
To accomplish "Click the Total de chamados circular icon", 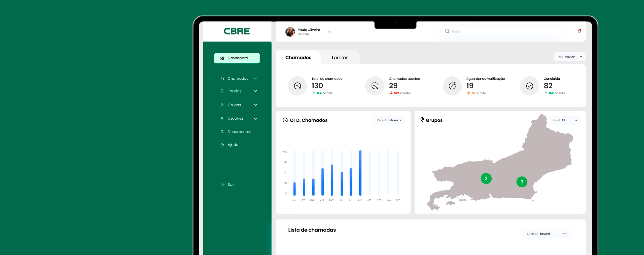I will coord(297,86).
